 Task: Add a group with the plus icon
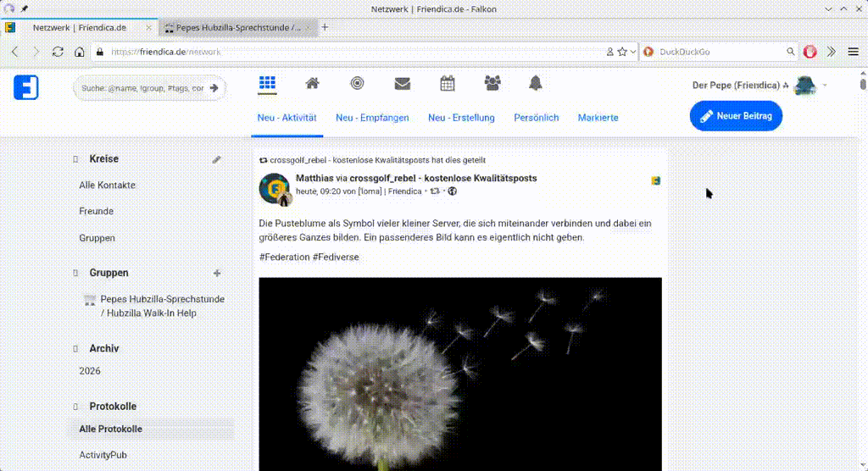(217, 273)
